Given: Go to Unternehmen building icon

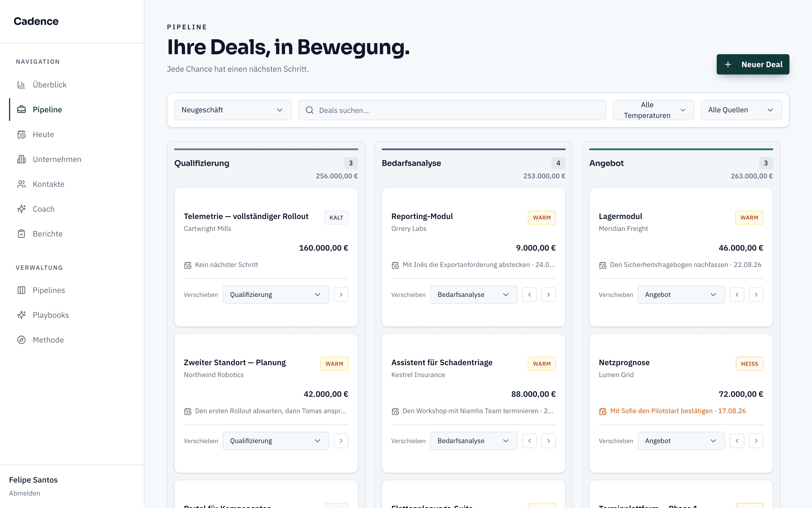Looking at the screenshot, I should pos(21,159).
